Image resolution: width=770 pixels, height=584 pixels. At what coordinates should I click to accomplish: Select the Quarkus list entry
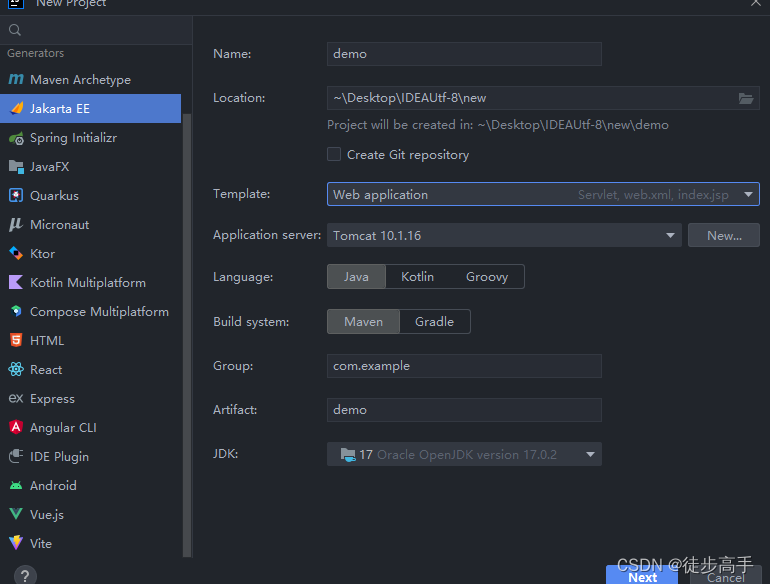[x=91, y=195]
